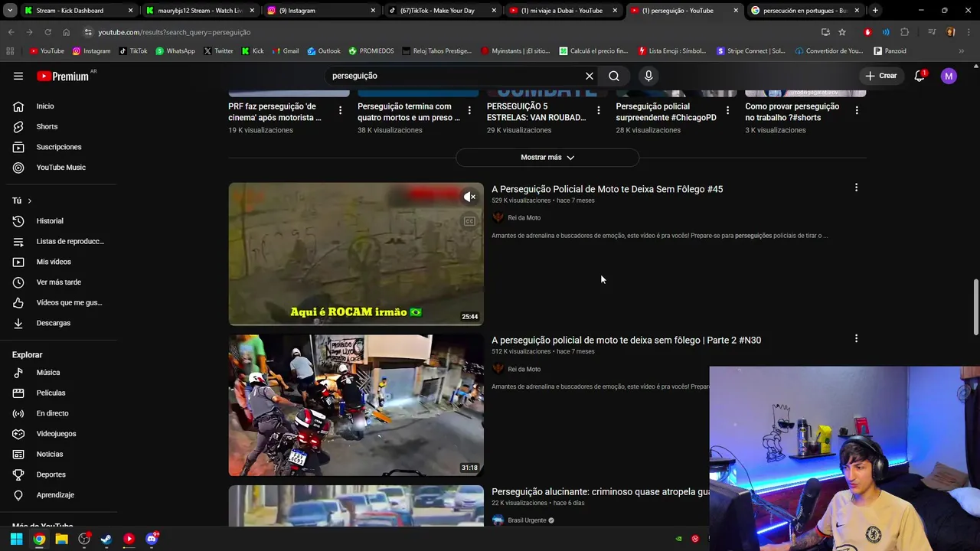Click the search box with 'perseguição'
Image resolution: width=980 pixels, height=551 pixels.
[456, 76]
